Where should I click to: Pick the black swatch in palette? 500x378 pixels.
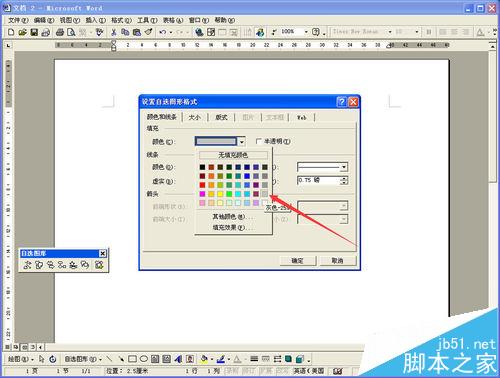[x=202, y=167]
